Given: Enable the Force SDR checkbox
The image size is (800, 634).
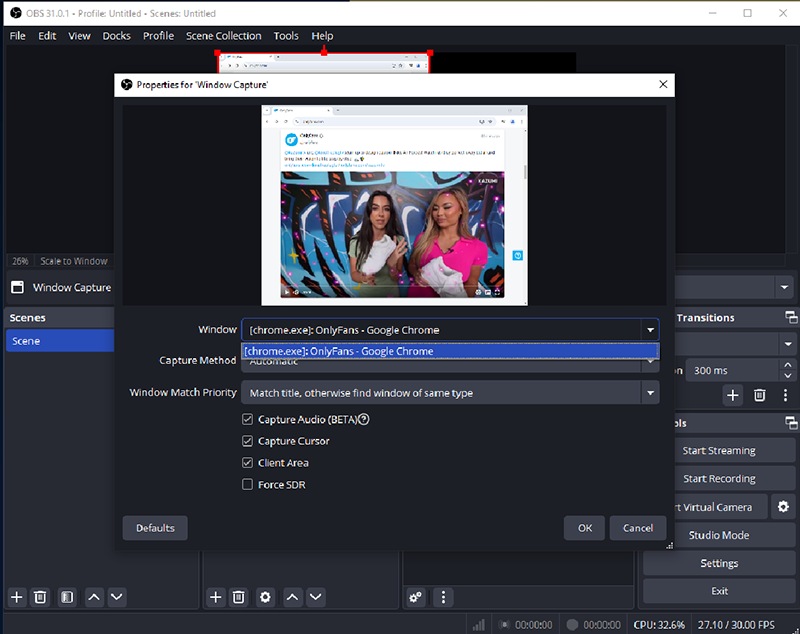Looking at the screenshot, I should point(248,485).
